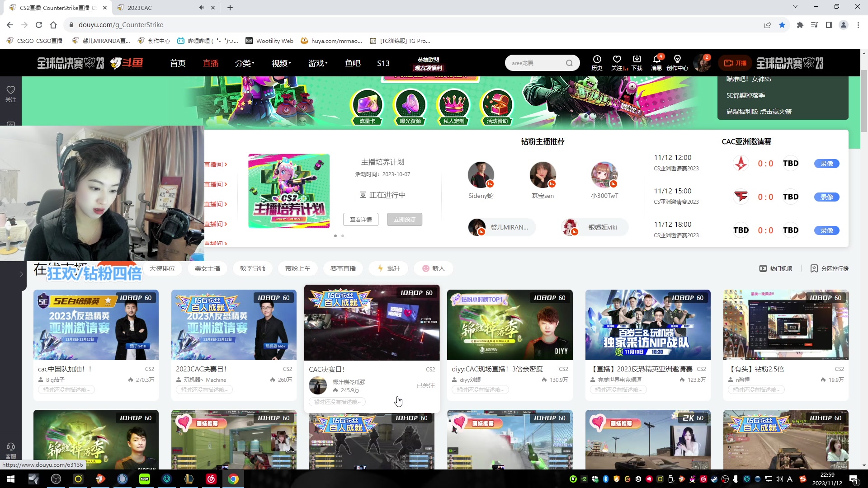Open 热门视频 link
868x488 pixels.
pos(776,268)
